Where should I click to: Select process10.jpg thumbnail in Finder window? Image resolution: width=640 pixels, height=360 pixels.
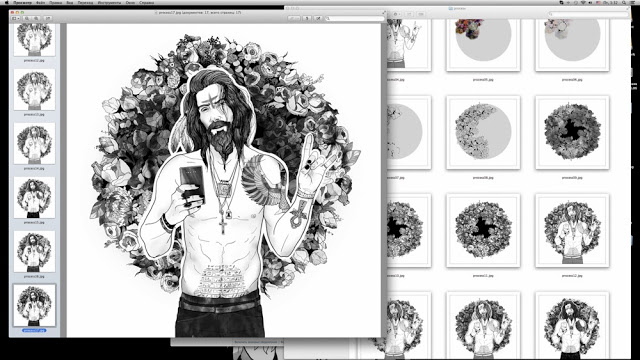pyautogui.click(x=409, y=231)
